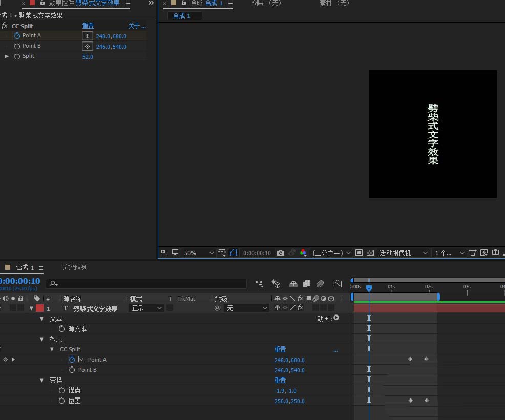
Task: Expand the Split property in effect controls
Action: pos(7,56)
